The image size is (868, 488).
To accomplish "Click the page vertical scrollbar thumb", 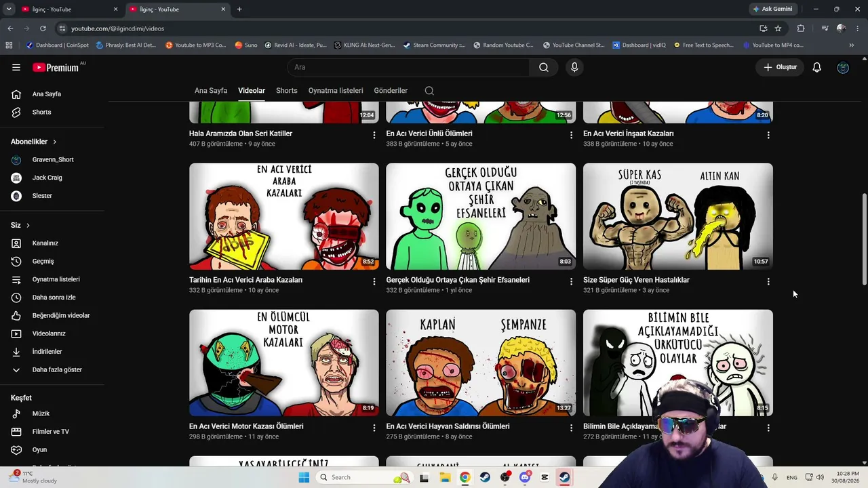I will point(864,239).
